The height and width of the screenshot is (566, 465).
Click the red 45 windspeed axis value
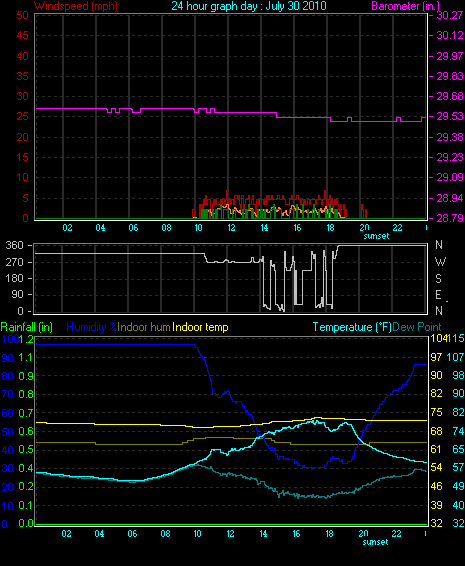coord(22,35)
